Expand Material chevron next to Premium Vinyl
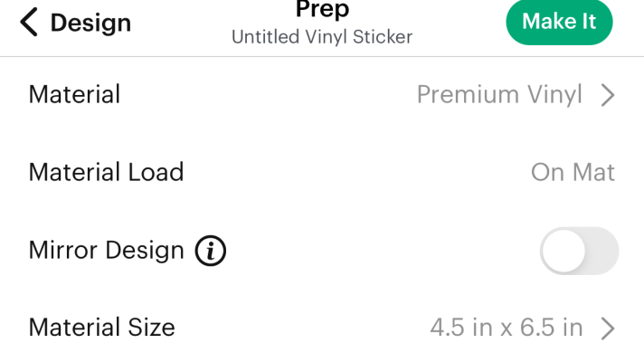This screenshot has height=362, width=644. click(608, 95)
